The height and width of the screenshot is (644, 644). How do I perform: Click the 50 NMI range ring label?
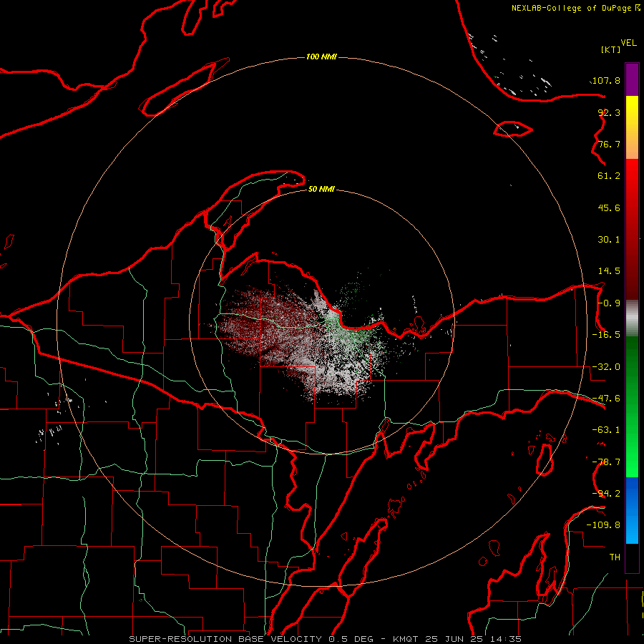click(x=321, y=189)
